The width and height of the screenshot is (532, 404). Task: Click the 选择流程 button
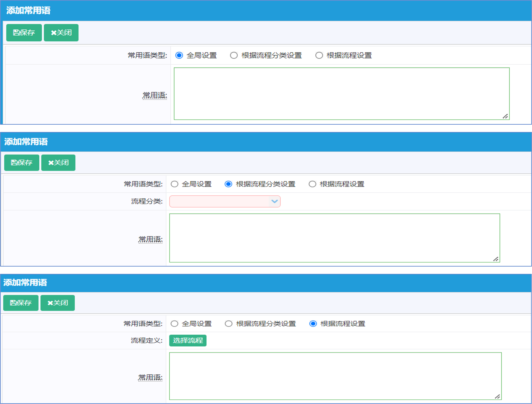(188, 341)
